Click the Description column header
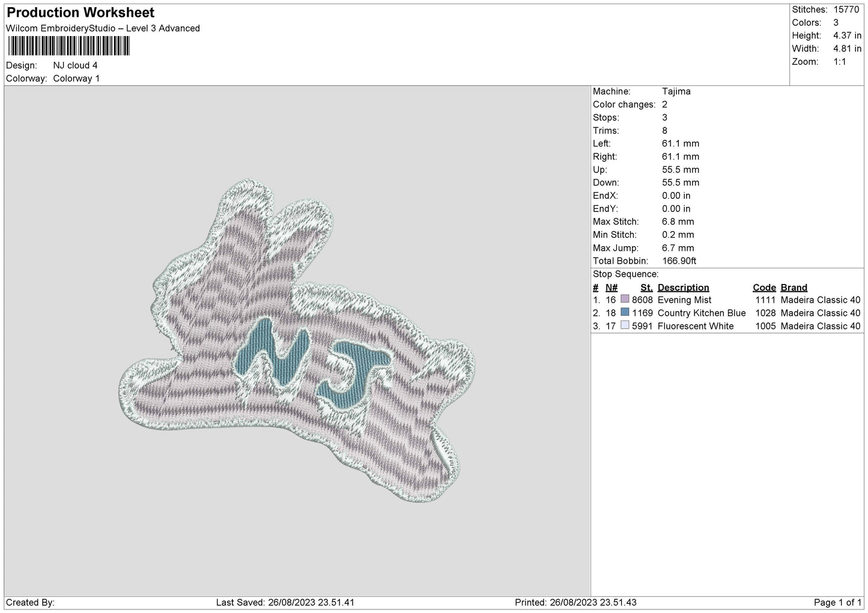The image size is (868, 613). (x=684, y=288)
